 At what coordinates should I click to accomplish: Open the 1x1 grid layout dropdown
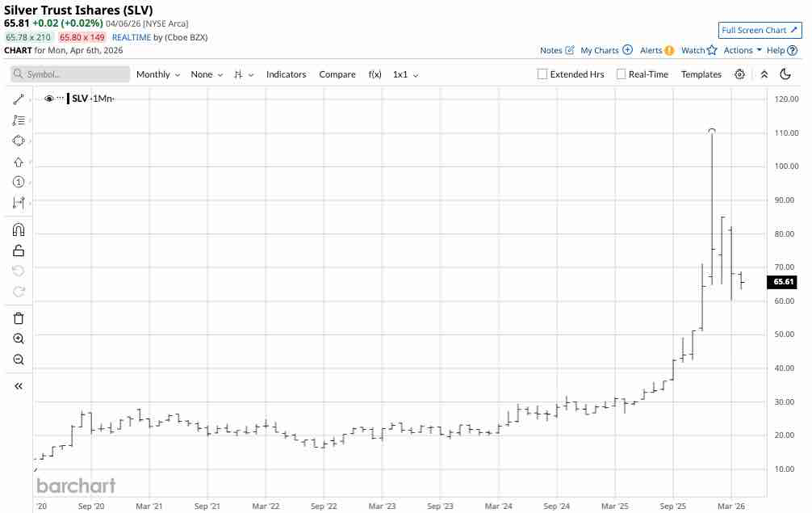click(x=405, y=74)
